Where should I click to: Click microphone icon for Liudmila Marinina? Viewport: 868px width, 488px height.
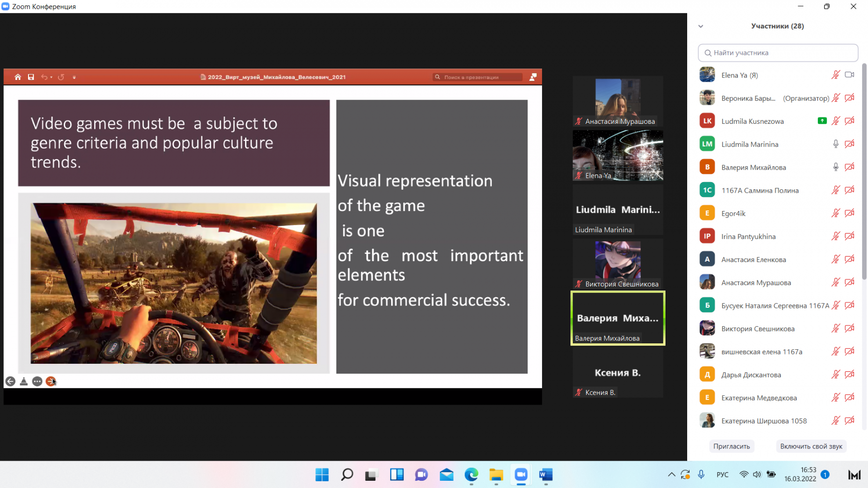coord(836,144)
